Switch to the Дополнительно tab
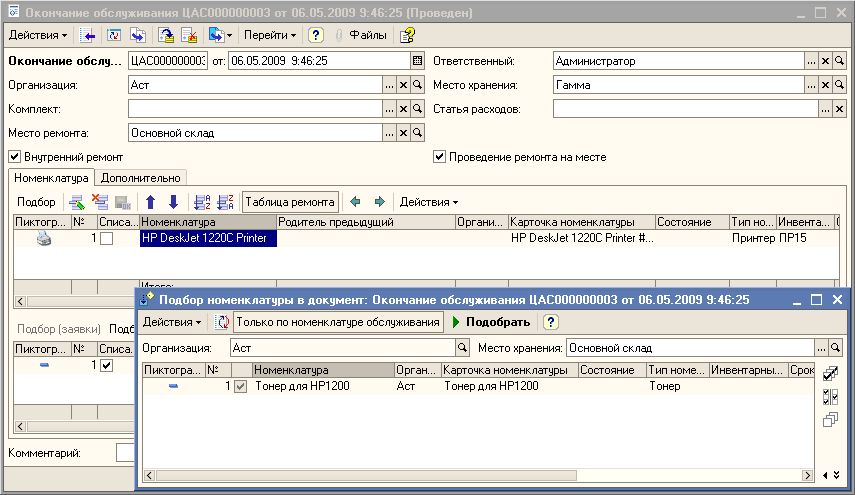Screen dimensions: 855x495 pyautogui.click(x=139, y=178)
